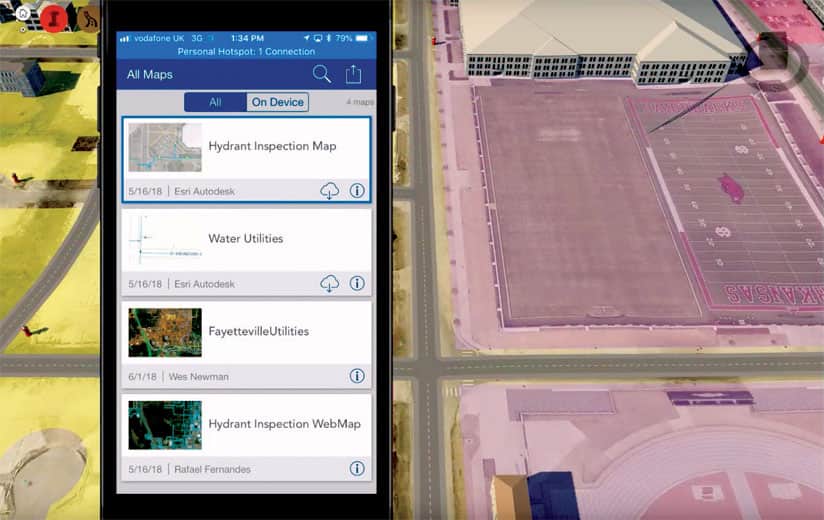Download the Hydrant Inspection Map via cloud icon
824x520 pixels.
[x=329, y=191]
